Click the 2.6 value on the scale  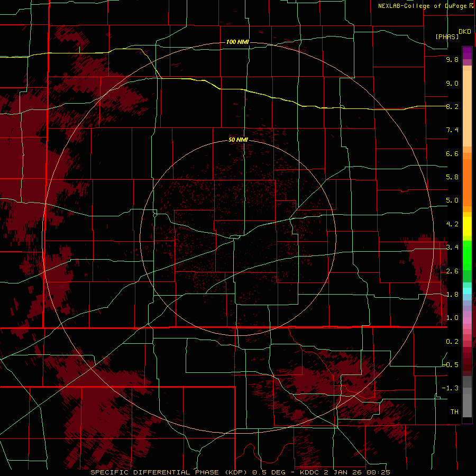coord(452,271)
